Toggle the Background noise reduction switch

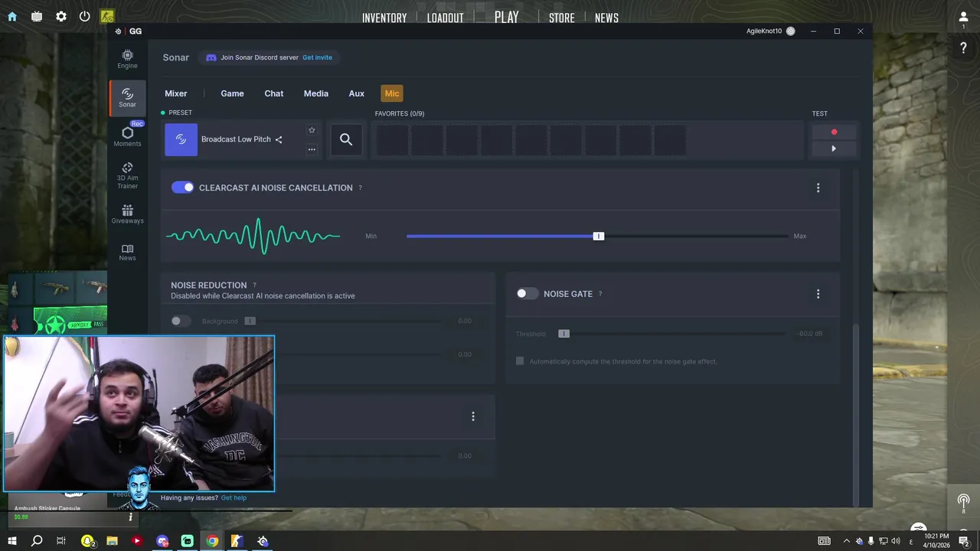tap(181, 321)
